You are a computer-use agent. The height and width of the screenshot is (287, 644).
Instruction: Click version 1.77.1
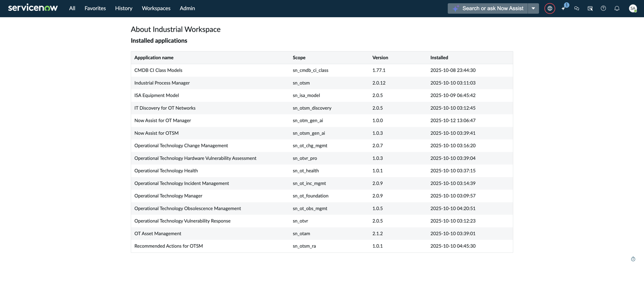point(379,70)
